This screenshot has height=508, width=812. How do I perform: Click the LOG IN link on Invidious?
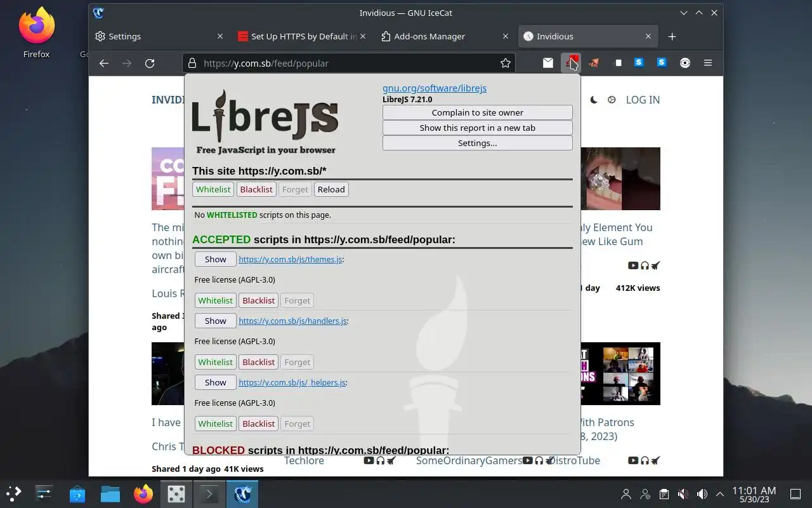coord(643,100)
